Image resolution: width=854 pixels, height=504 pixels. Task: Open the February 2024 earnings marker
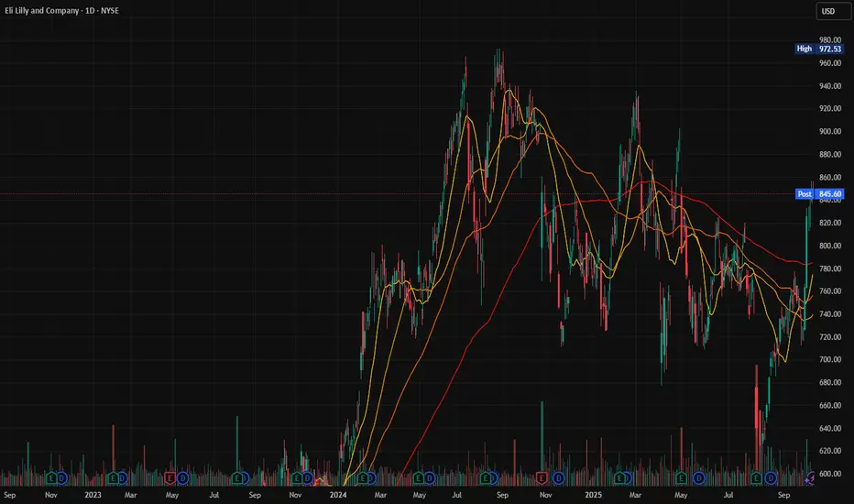tap(363, 478)
